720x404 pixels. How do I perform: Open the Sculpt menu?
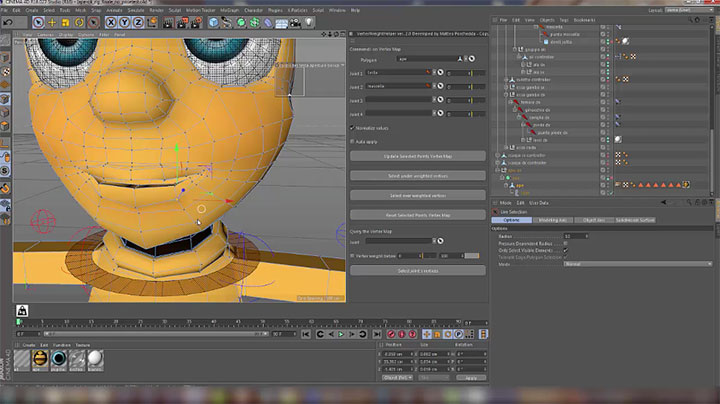[175, 10]
